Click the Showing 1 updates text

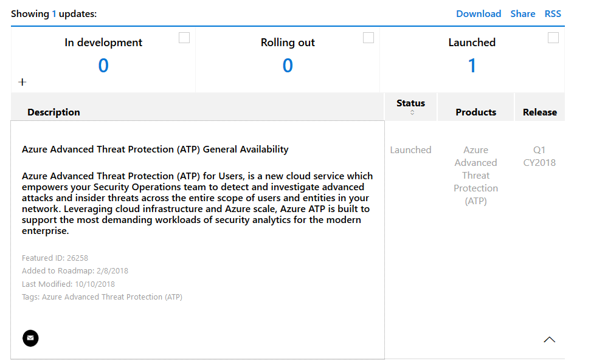click(54, 14)
